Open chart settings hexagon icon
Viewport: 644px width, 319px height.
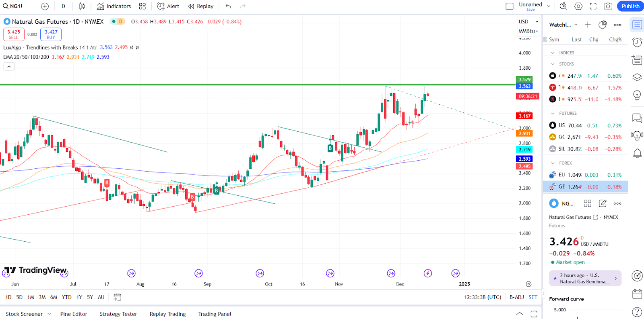point(578,6)
